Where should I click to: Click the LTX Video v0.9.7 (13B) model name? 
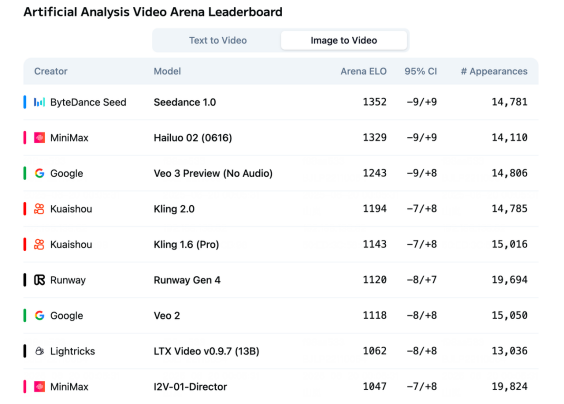206,351
